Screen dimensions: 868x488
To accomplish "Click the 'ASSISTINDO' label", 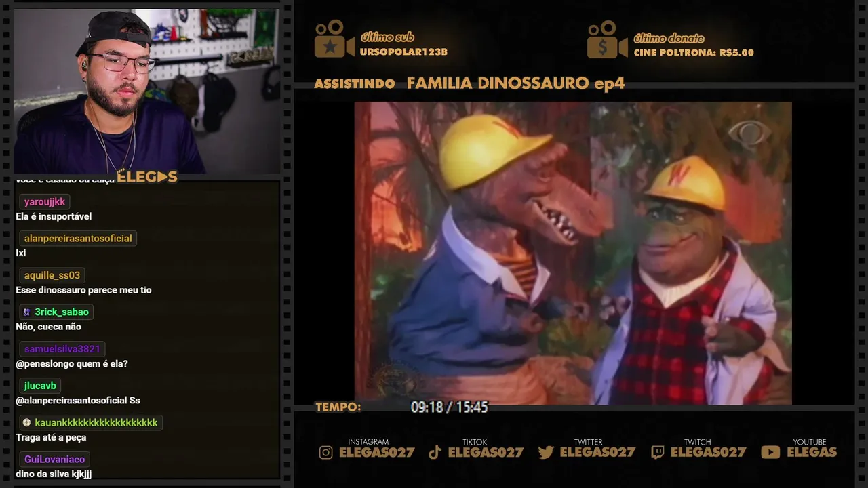I will (x=355, y=84).
